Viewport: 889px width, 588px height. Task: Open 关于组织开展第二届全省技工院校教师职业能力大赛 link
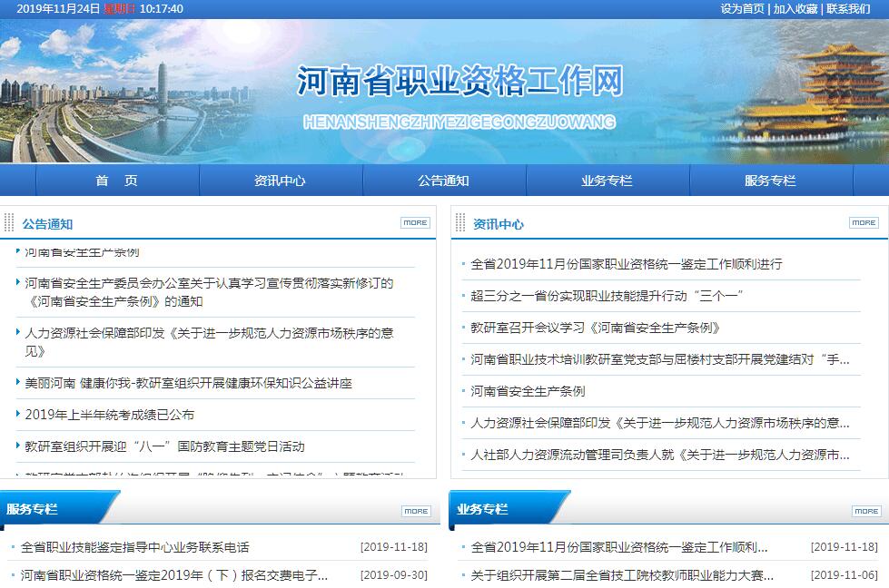click(x=622, y=574)
